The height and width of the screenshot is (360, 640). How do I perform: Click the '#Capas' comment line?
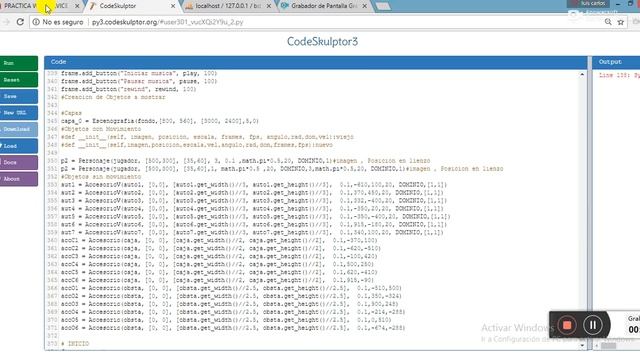click(x=71, y=113)
